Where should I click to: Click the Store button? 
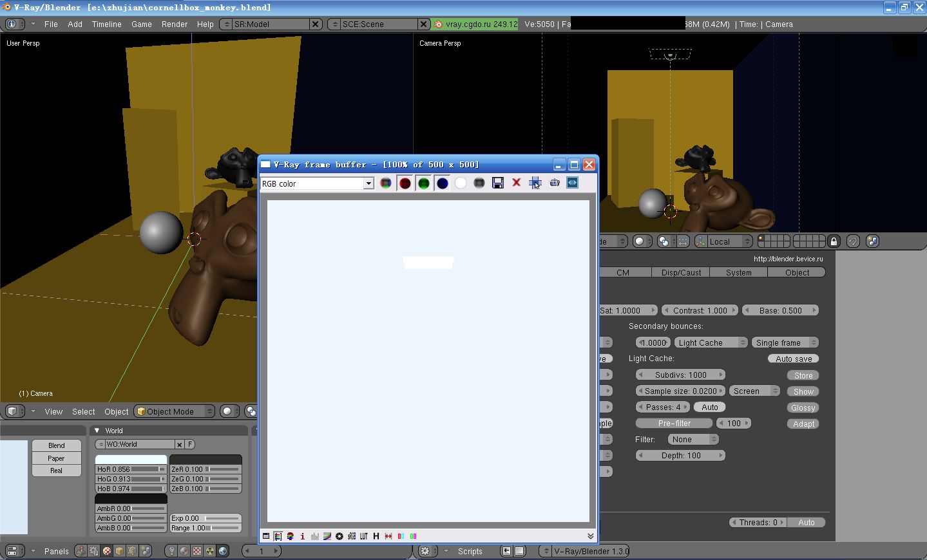pos(803,376)
